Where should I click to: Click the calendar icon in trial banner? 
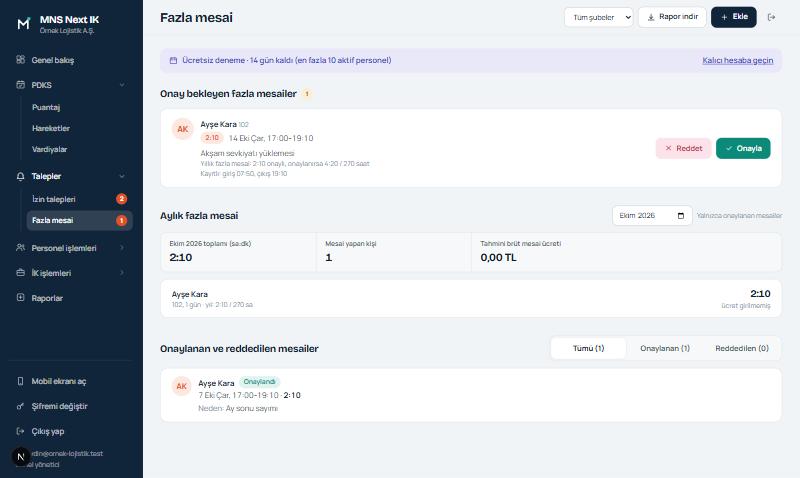coord(173,60)
